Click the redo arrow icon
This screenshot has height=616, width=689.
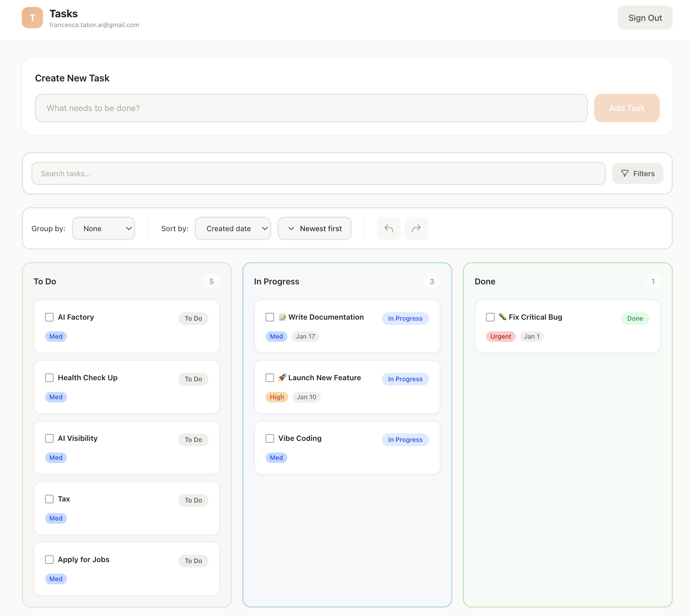click(416, 228)
